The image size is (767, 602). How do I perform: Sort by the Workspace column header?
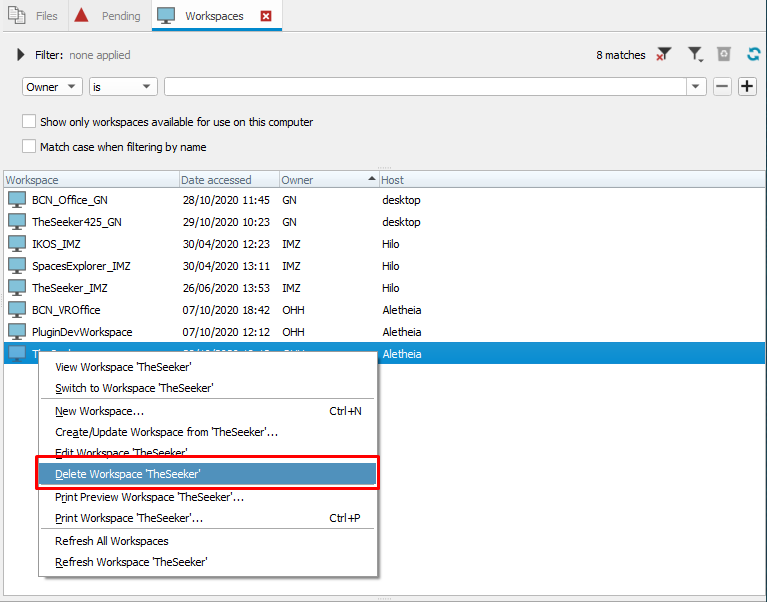click(x=91, y=179)
